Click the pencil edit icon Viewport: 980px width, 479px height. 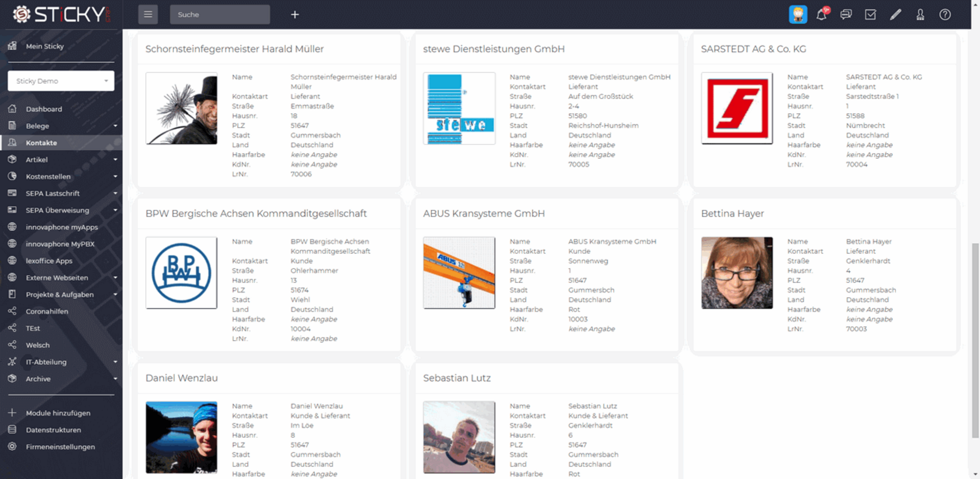click(895, 15)
